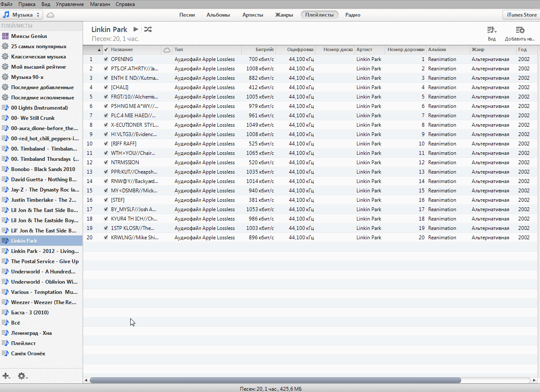This screenshot has width=540, height=392.
Task: Click the horizontal scrollbar thumb
Action: pos(275,380)
